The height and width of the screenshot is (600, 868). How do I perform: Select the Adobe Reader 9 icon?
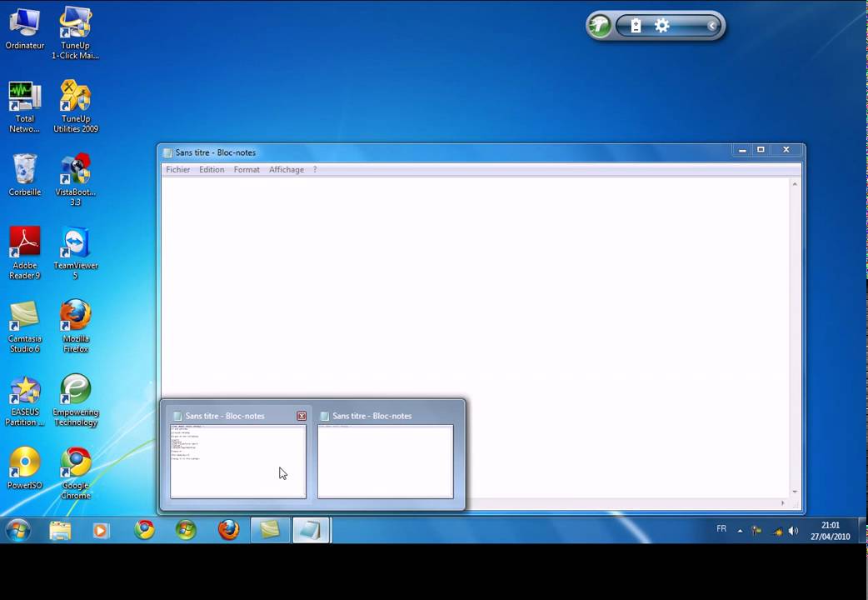click(24, 253)
